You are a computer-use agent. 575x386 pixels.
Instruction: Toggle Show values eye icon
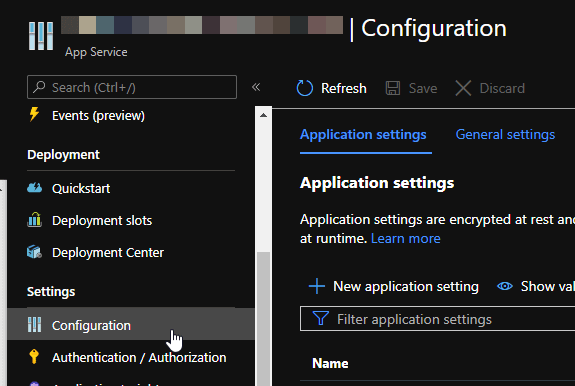tap(505, 286)
